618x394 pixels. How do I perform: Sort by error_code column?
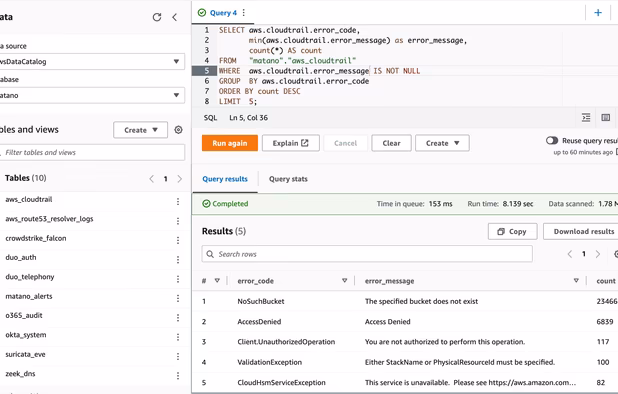[x=344, y=281]
